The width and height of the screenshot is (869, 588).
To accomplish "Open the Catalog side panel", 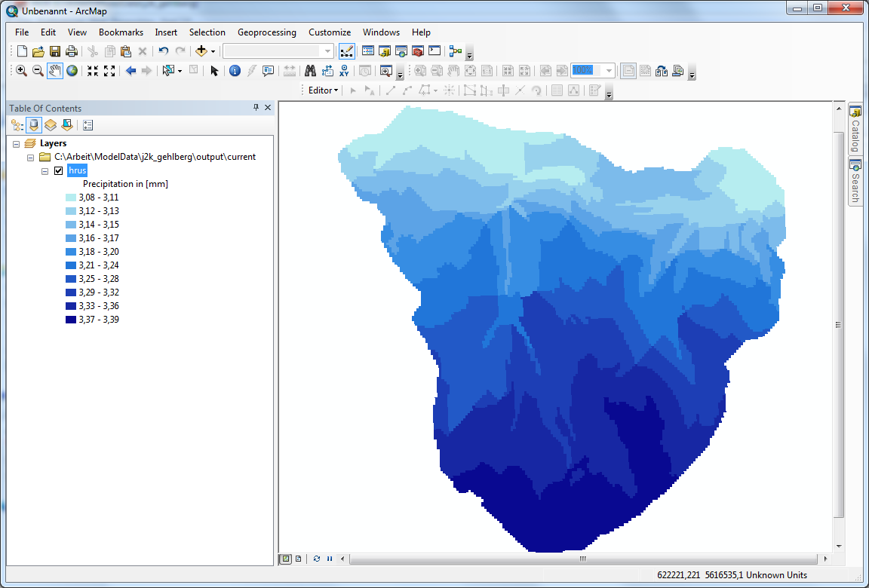I will (x=855, y=129).
